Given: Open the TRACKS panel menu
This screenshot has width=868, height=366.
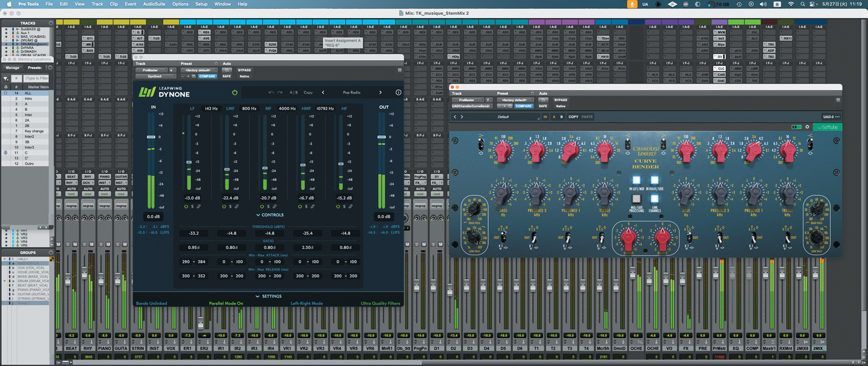Looking at the screenshot, I should (x=51, y=23).
